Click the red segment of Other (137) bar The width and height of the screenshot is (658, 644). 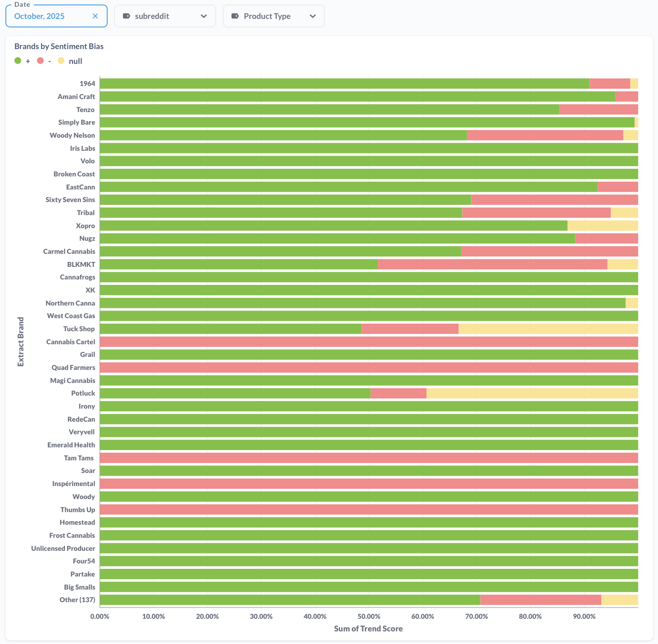click(x=540, y=600)
